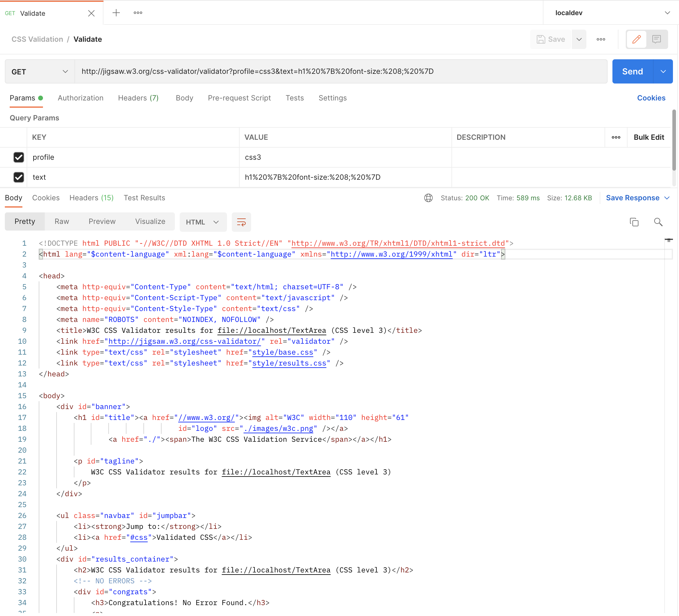
Task: Open Bulk Edit for query params
Action: (x=649, y=137)
